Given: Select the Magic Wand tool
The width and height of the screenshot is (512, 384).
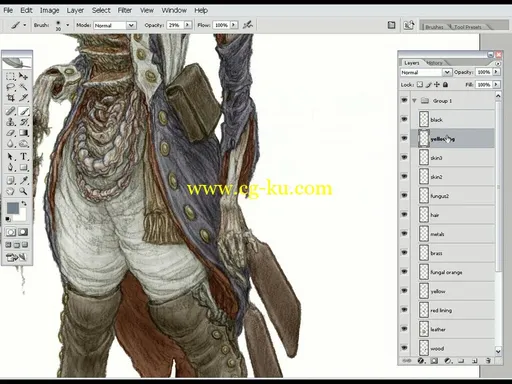Looking at the screenshot, I should pos(23,87).
